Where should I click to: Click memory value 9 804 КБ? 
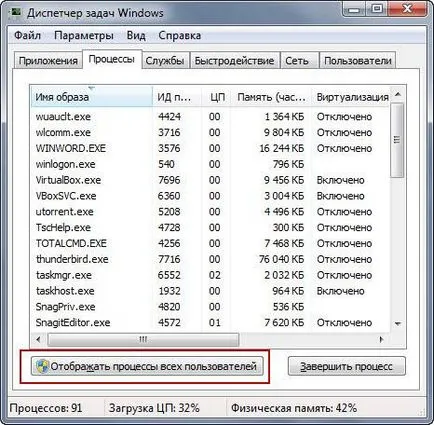point(284,132)
